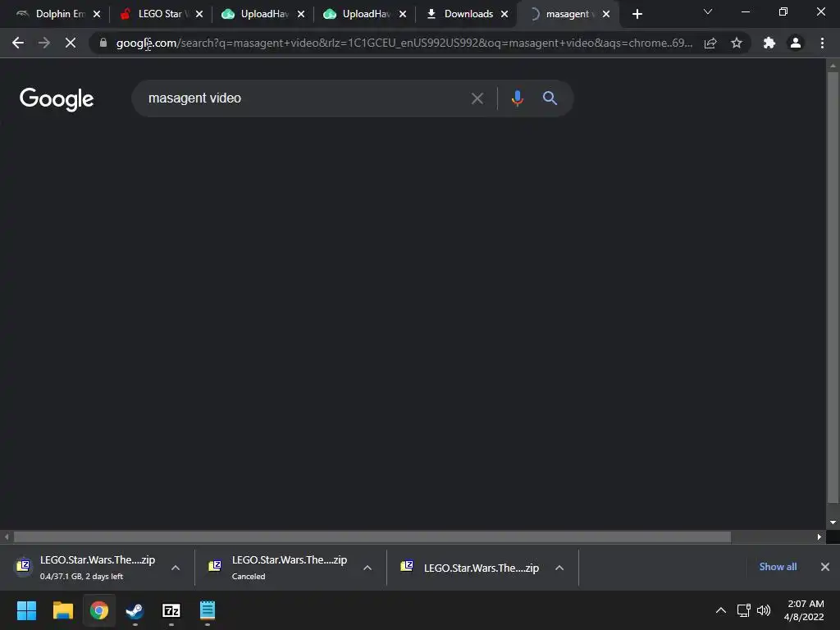Close the Downloads tab
The width and height of the screenshot is (840, 630).
504,14
